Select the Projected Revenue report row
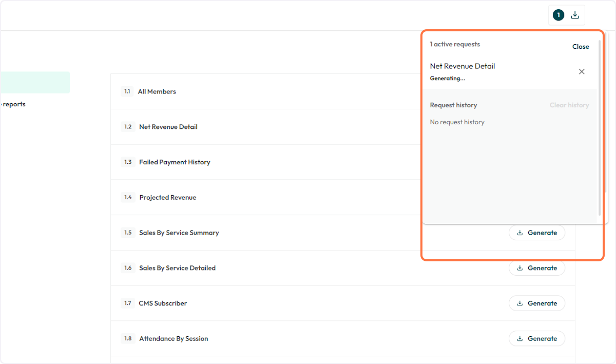The width and height of the screenshot is (616, 364). point(168,197)
